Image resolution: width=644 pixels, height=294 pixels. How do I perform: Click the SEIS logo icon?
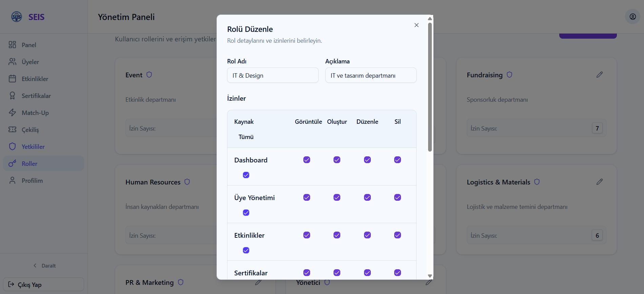click(x=16, y=17)
